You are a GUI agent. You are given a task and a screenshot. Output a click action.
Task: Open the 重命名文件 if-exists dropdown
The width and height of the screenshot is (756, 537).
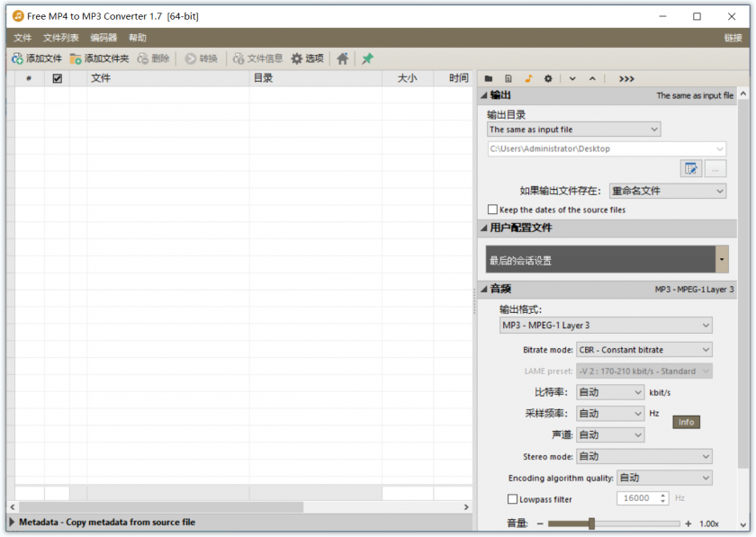pyautogui.click(x=668, y=191)
